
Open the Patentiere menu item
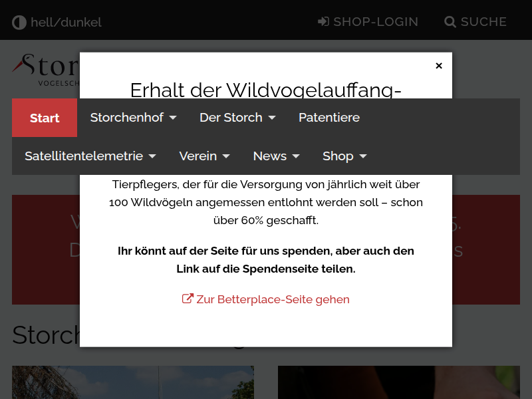pos(329,118)
